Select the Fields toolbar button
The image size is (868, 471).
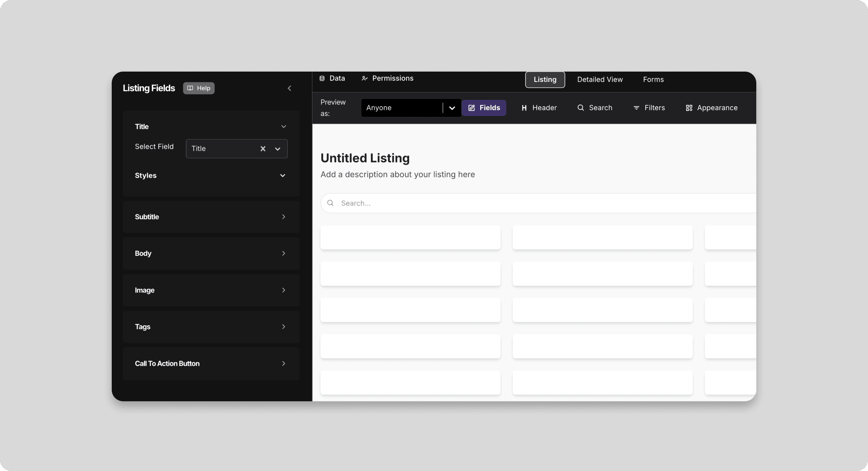[484, 108]
